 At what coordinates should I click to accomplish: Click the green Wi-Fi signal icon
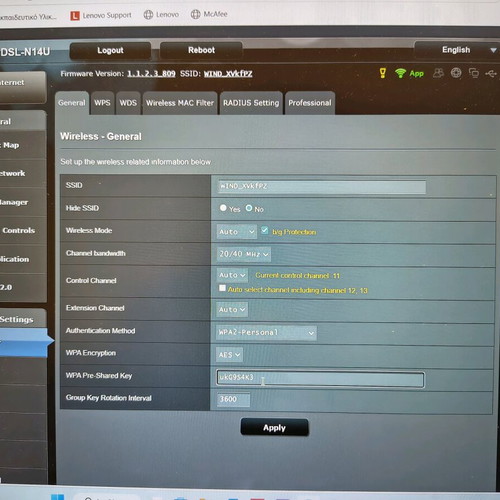pyautogui.click(x=400, y=73)
